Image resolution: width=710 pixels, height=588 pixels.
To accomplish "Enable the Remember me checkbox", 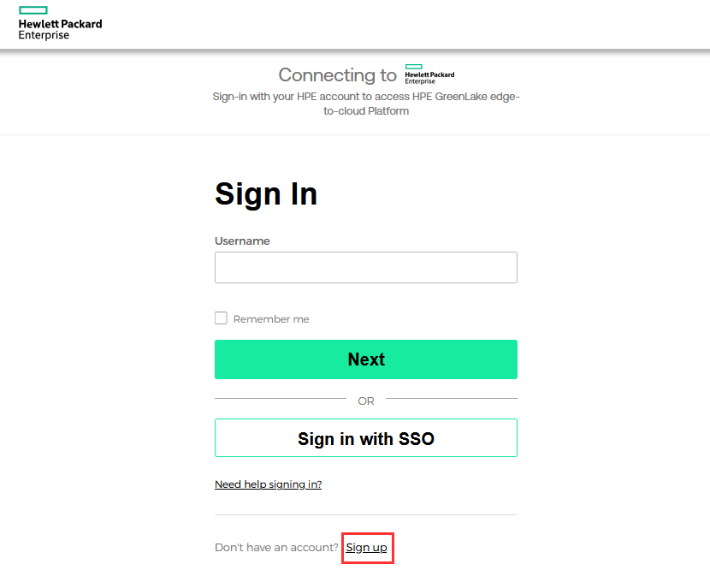I will (221, 318).
